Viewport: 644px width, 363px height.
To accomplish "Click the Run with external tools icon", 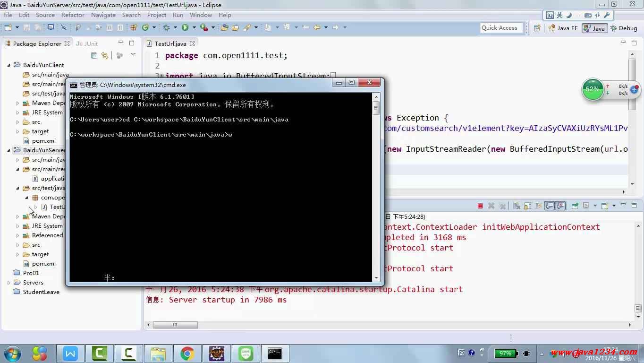I will click(204, 27).
